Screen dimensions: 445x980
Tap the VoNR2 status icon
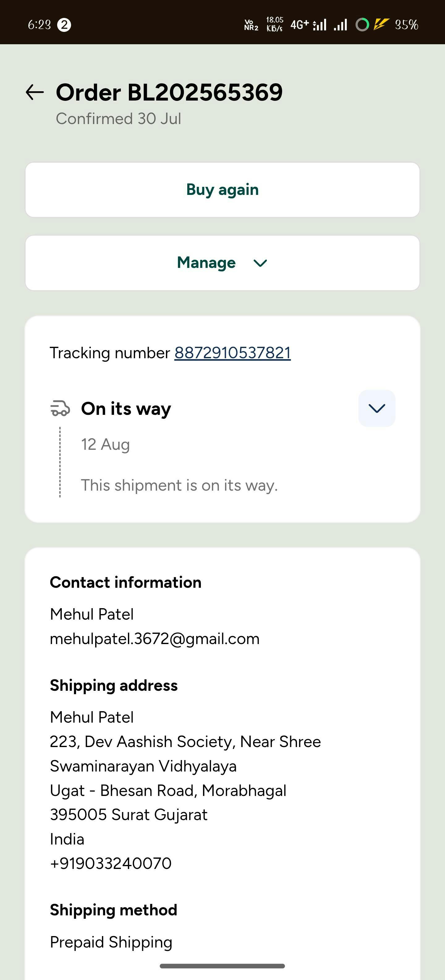pyautogui.click(x=251, y=25)
